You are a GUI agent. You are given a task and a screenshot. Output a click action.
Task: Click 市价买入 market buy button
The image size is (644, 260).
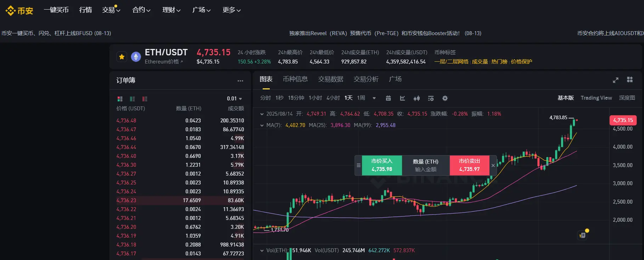click(382, 165)
